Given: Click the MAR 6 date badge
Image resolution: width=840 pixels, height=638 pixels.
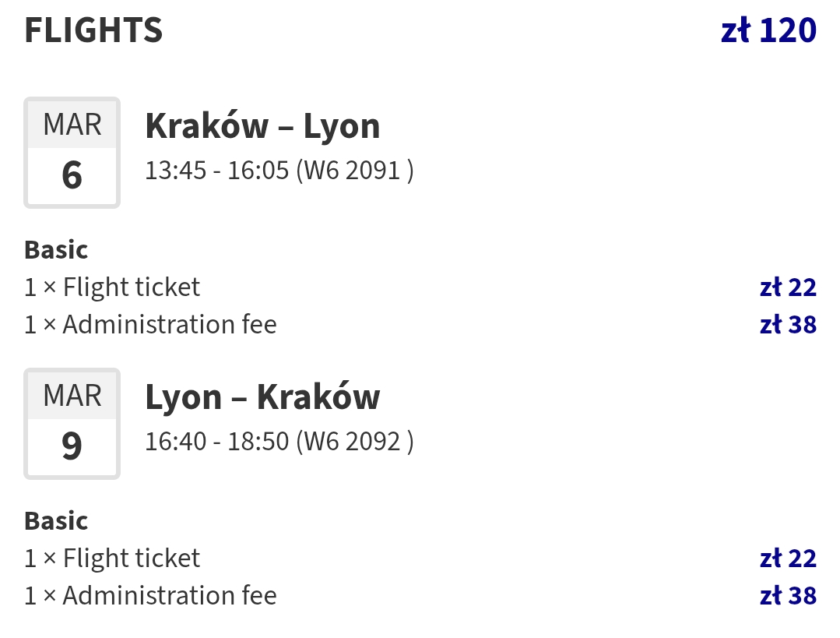Looking at the screenshot, I should [72, 153].
